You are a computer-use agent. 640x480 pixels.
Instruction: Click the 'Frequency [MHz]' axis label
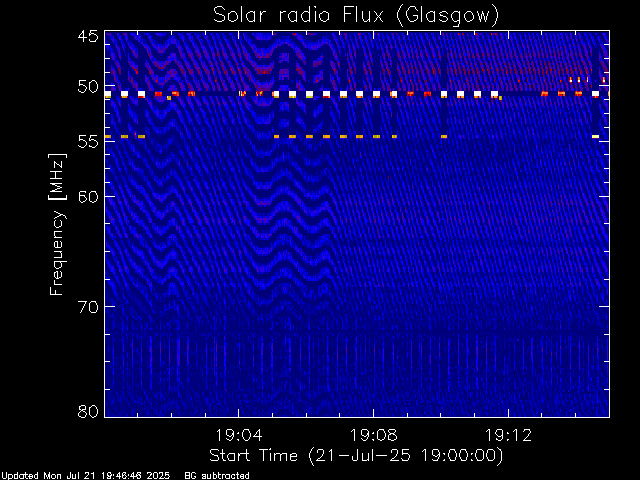[57, 224]
